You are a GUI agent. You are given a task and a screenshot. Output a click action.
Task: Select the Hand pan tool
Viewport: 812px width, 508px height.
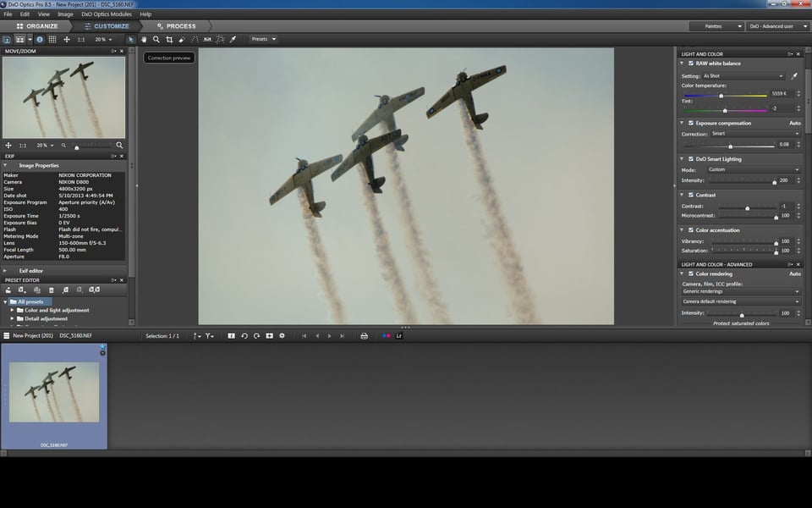tap(144, 40)
